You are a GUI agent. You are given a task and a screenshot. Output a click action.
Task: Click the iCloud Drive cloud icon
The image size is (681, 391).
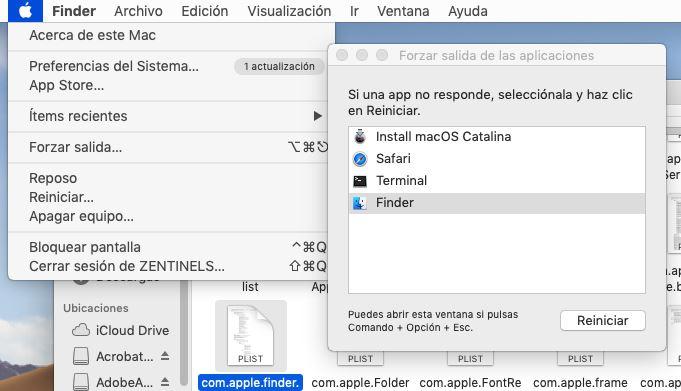click(x=81, y=330)
